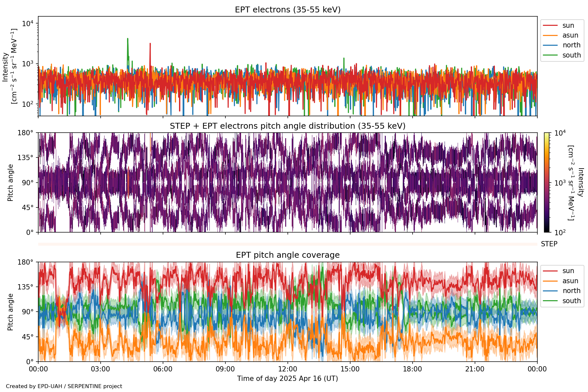The width and height of the screenshot is (588, 392).
Task: Click the 12:00 tick on the time axis
Action: pos(287,369)
